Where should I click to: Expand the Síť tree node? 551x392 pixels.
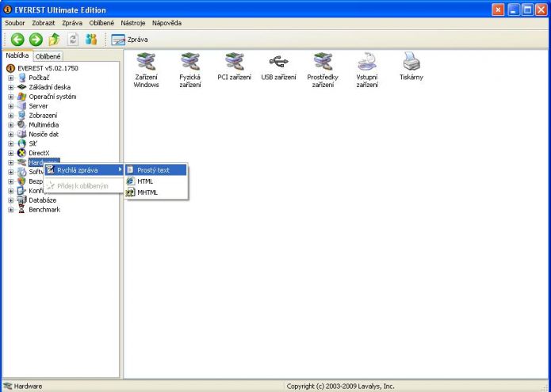[11, 144]
